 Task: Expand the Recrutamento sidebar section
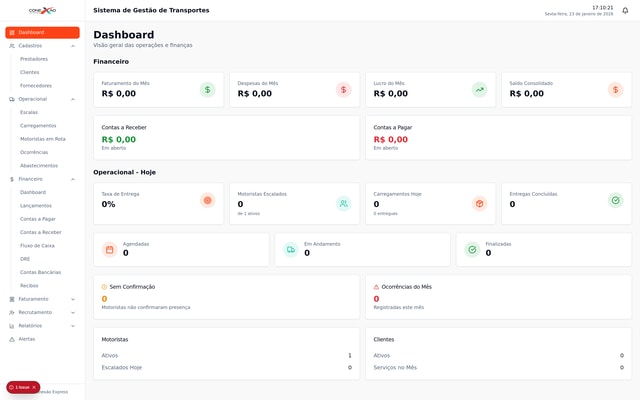click(73, 312)
